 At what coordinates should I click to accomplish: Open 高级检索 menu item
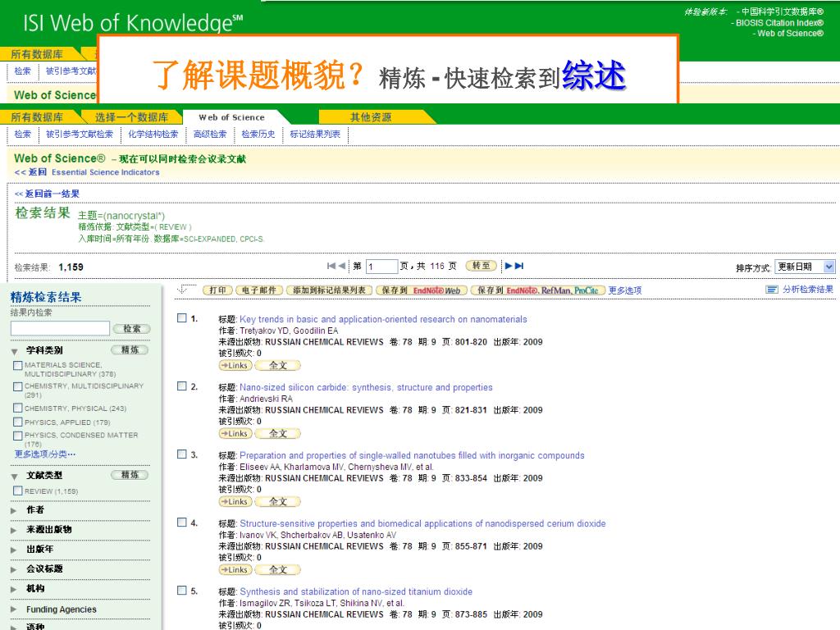(209, 134)
